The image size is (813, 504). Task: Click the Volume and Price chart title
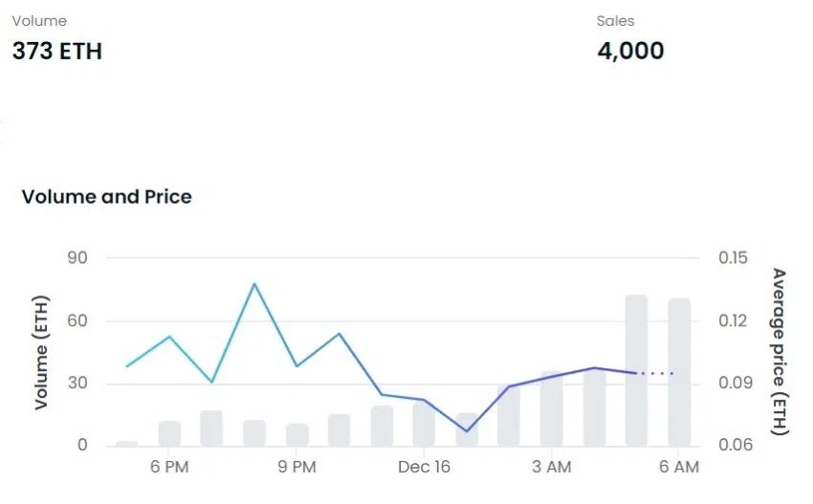(x=106, y=197)
